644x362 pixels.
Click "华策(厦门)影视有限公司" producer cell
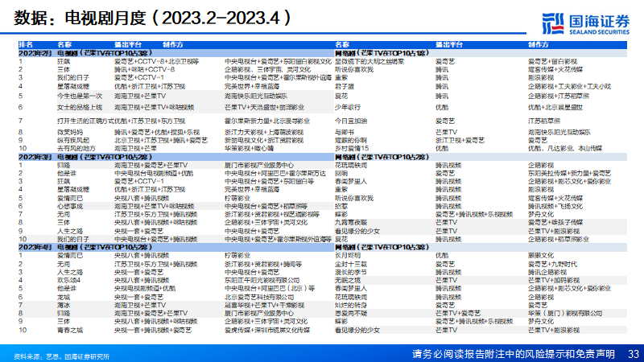pos(565,313)
